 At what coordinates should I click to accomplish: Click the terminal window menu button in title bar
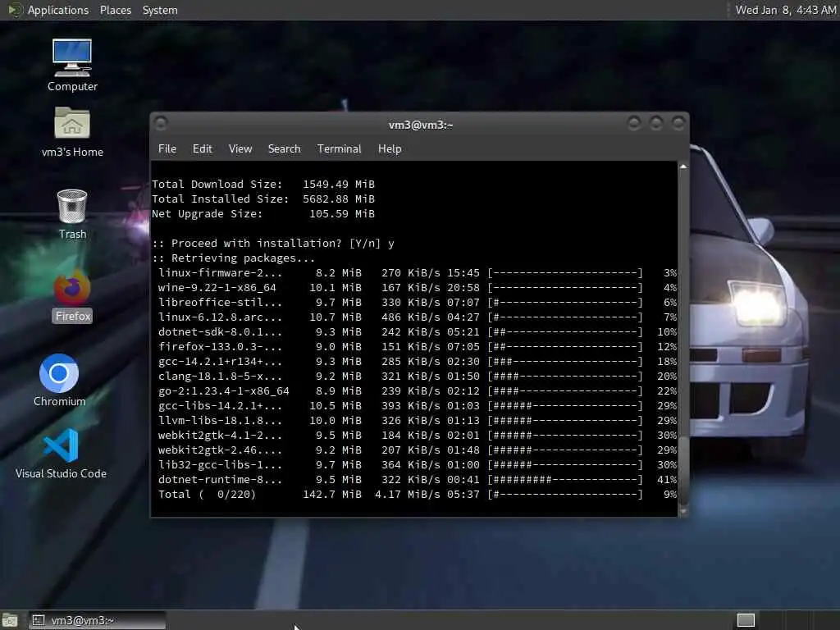pyautogui.click(x=161, y=124)
